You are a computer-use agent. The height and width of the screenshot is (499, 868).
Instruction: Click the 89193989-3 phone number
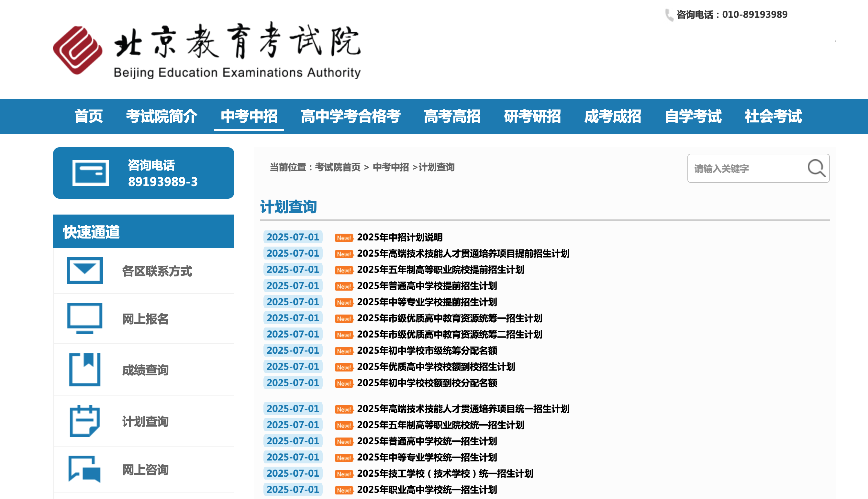pyautogui.click(x=163, y=182)
